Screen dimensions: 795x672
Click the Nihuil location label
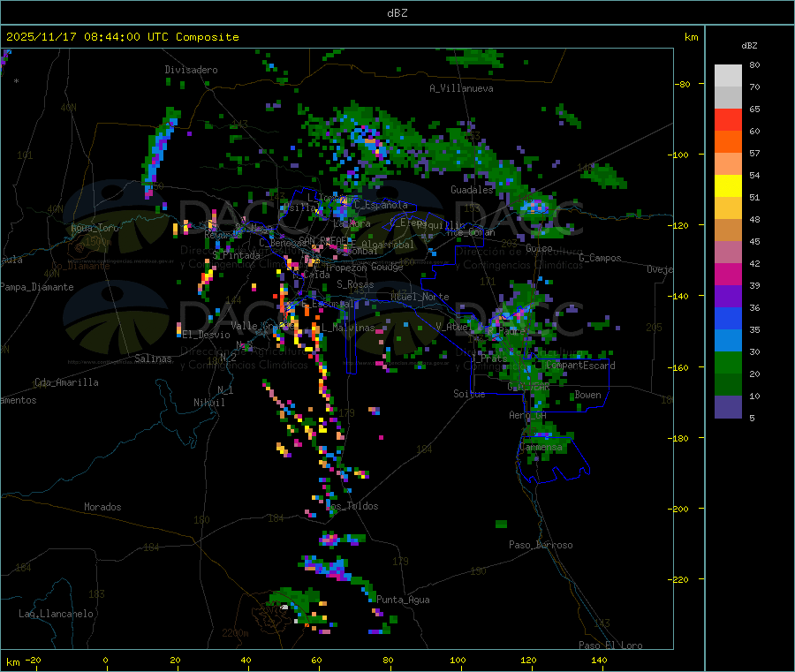[x=208, y=403]
